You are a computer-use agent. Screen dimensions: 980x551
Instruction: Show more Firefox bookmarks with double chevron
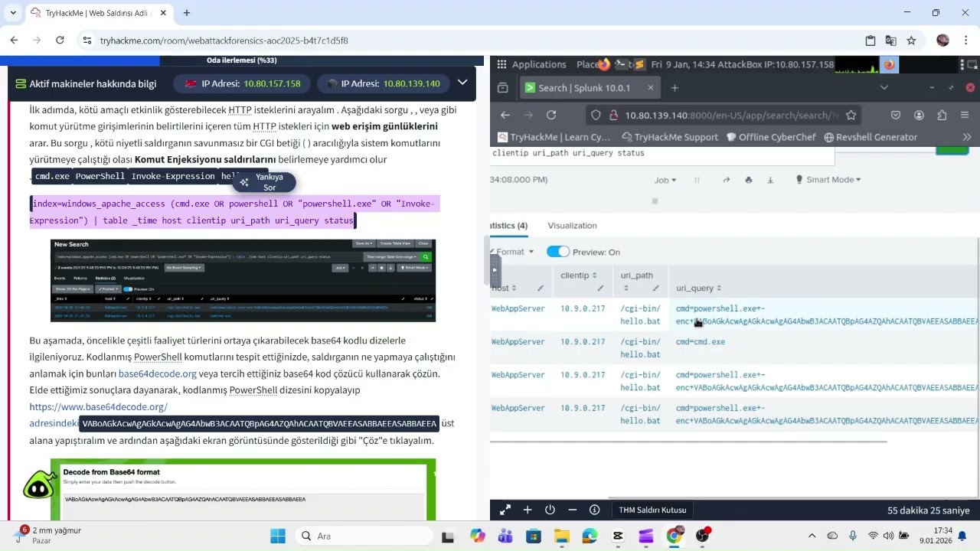tap(967, 137)
